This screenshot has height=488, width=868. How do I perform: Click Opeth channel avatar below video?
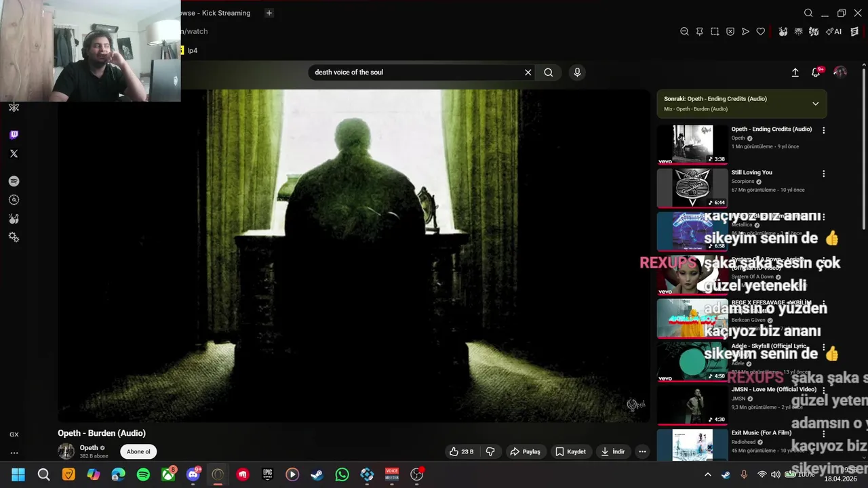pos(66,451)
